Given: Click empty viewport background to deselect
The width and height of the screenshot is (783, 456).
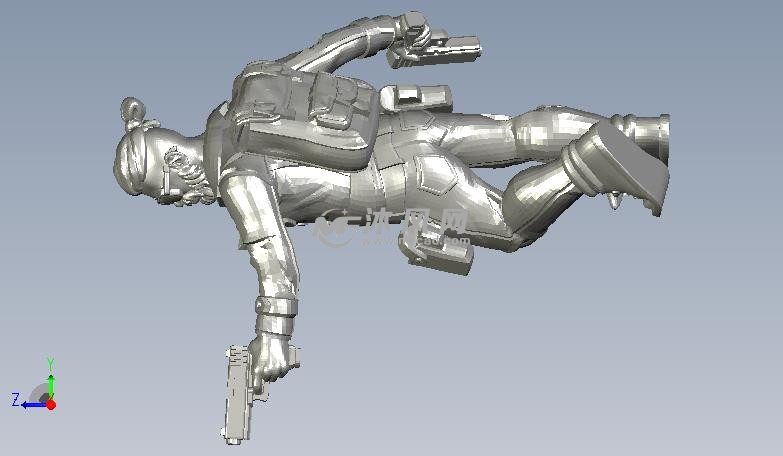Looking at the screenshot, I should coord(650,360).
